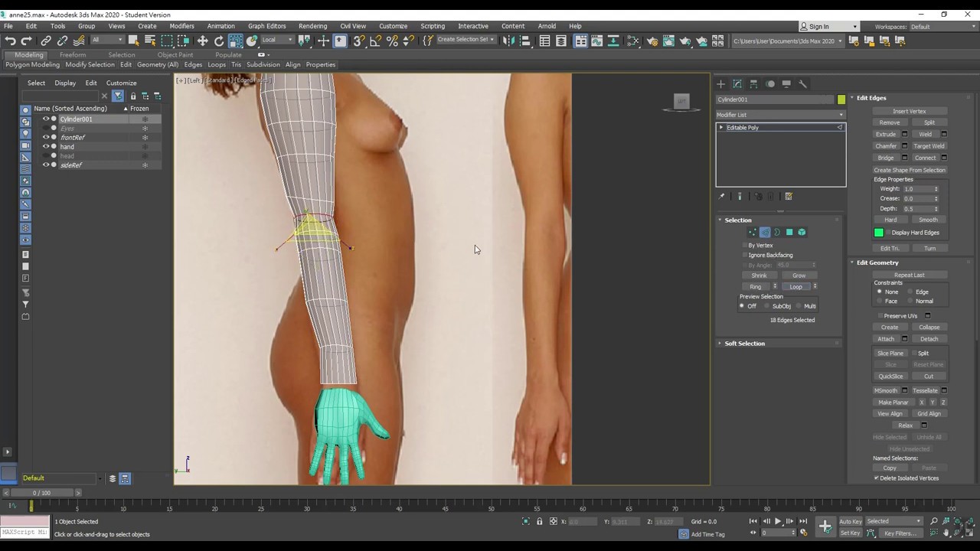
Task: Switch to Polygon sub-object selection mode
Action: 789,233
